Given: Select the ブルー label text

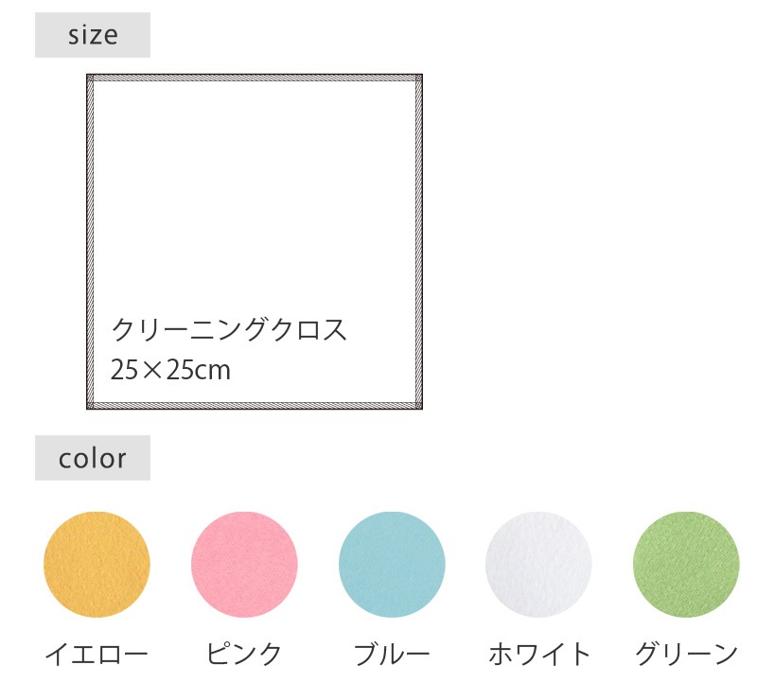Looking at the screenshot, I should [392, 654].
